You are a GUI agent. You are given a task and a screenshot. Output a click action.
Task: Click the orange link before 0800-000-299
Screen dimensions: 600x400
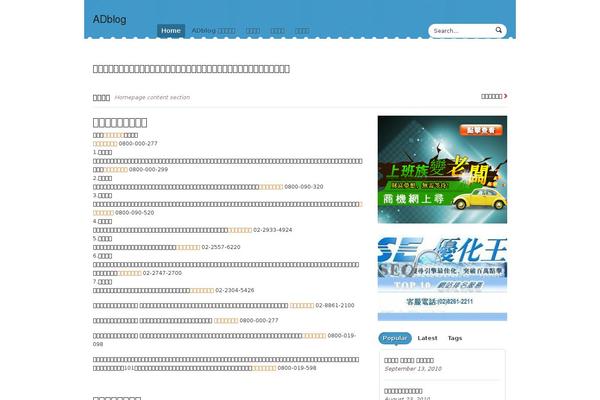click(116, 169)
